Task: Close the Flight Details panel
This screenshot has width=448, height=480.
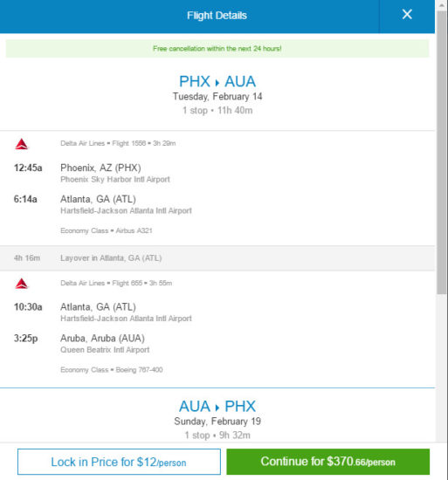Action: pos(407,15)
